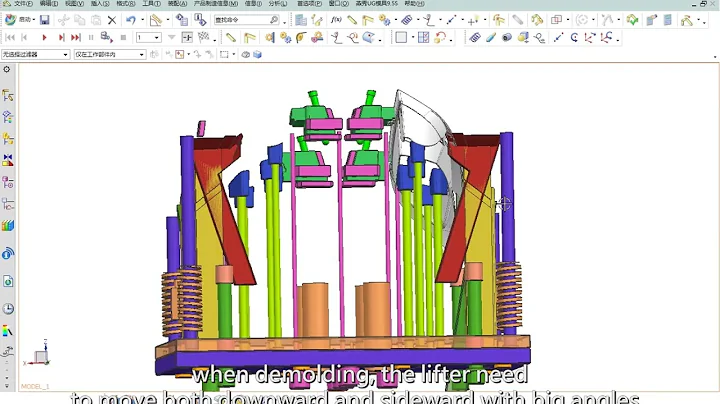This screenshot has width=720, height=404.
Task: Click the pencil measure icon in second toolbar
Action: (231, 38)
